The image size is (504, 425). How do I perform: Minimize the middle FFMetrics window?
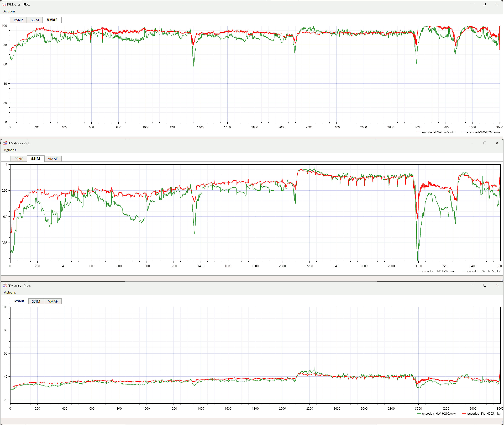click(473, 143)
